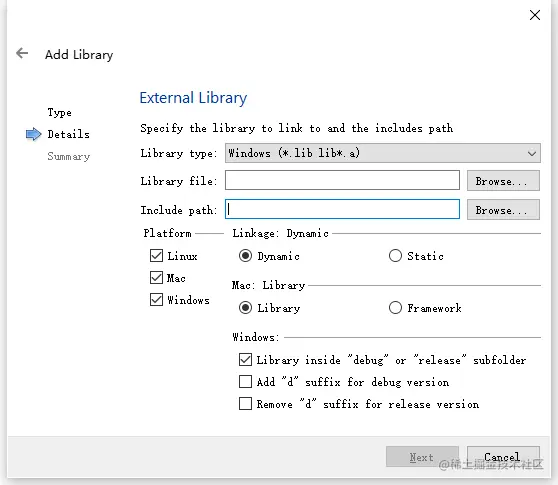The width and height of the screenshot is (558, 485).
Task: Enable Add "d" suffix for debug version
Action: pos(245,382)
